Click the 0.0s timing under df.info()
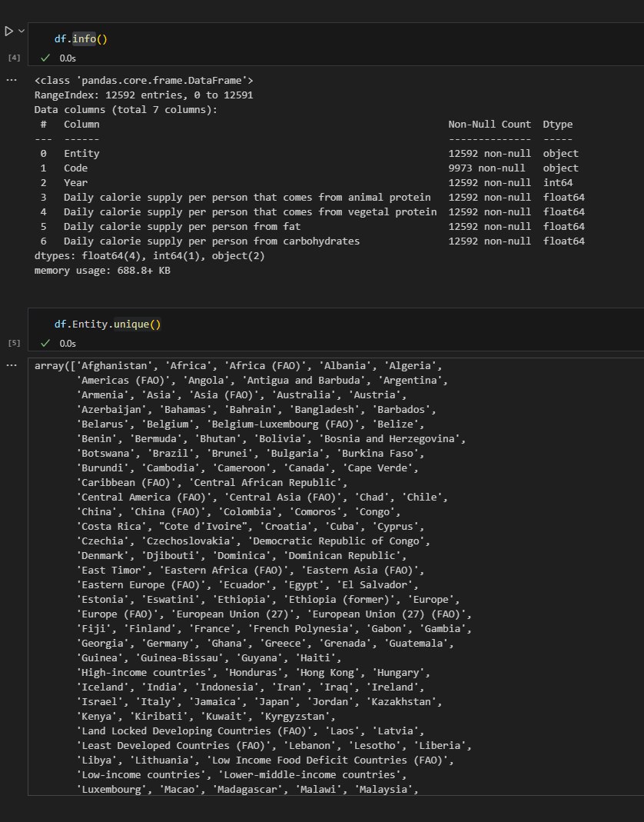644x822 pixels. pos(68,58)
